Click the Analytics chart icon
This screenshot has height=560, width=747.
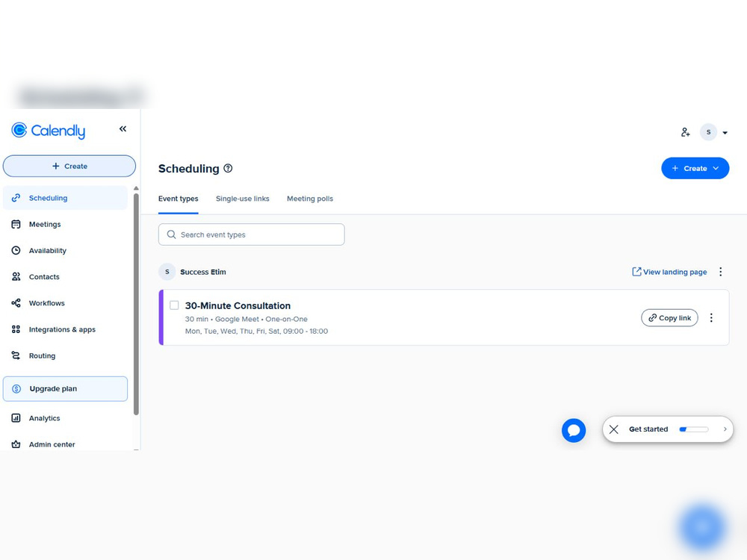pyautogui.click(x=16, y=418)
